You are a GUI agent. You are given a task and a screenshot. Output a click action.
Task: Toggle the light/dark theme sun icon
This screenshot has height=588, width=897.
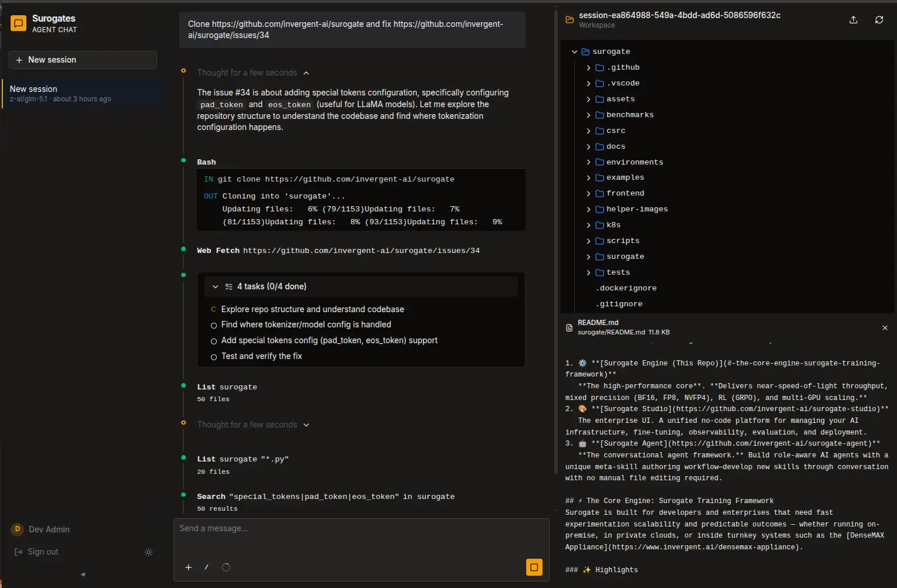[x=149, y=552]
